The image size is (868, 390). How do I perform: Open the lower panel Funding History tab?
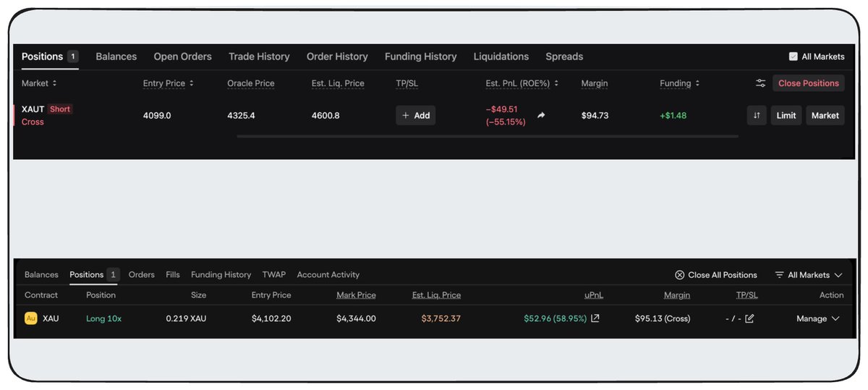pyautogui.click(x=221, y=275)
